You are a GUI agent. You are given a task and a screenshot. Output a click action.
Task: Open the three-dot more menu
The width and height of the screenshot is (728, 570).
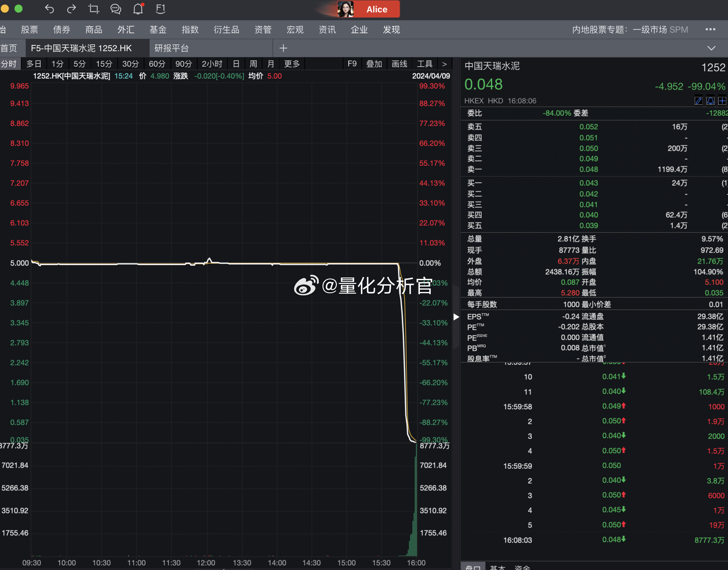pos(711,30)
